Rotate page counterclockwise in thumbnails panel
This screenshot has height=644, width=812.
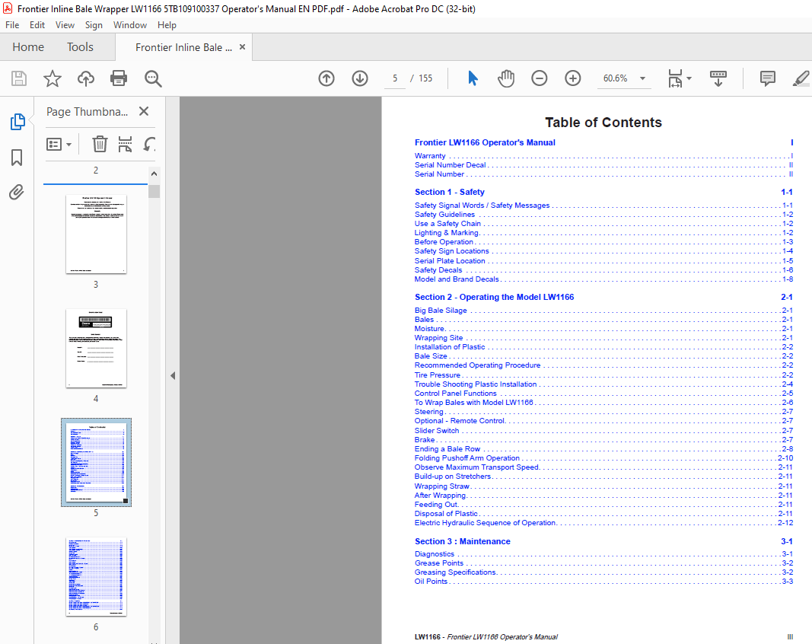149,144
